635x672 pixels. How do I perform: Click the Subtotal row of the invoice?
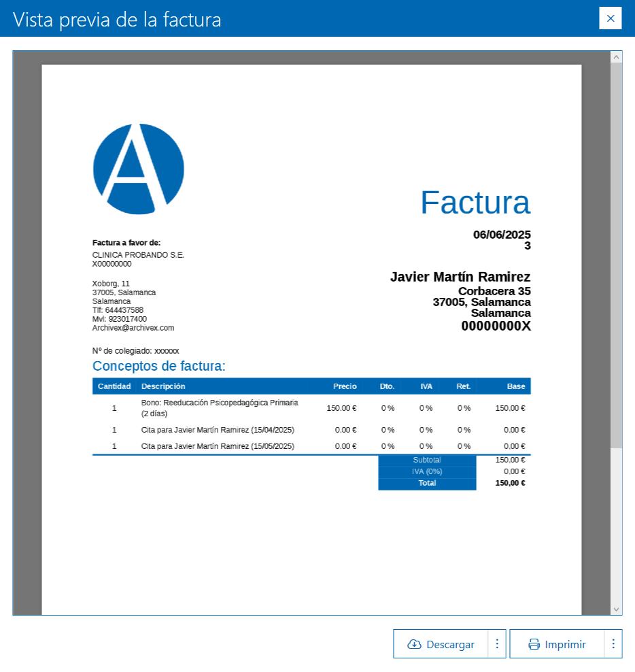(427, 460)
